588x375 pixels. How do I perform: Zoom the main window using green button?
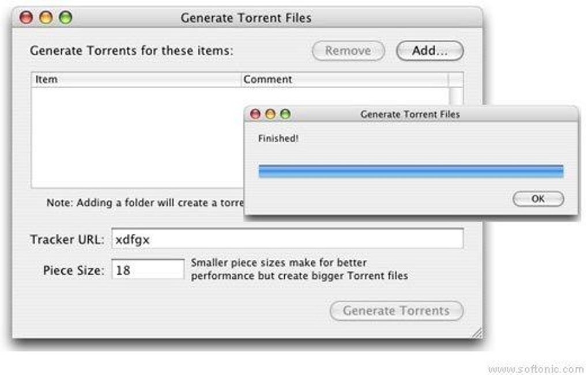[65, 18]
